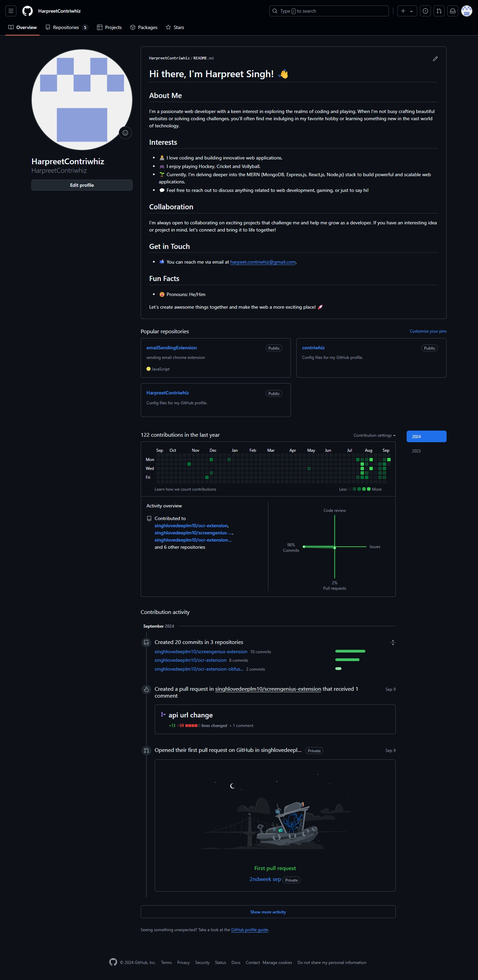Collapse the Created 20 commits section
Viewport: 478px width, 980px height.
pyautogui.click(x=393, y=643)
